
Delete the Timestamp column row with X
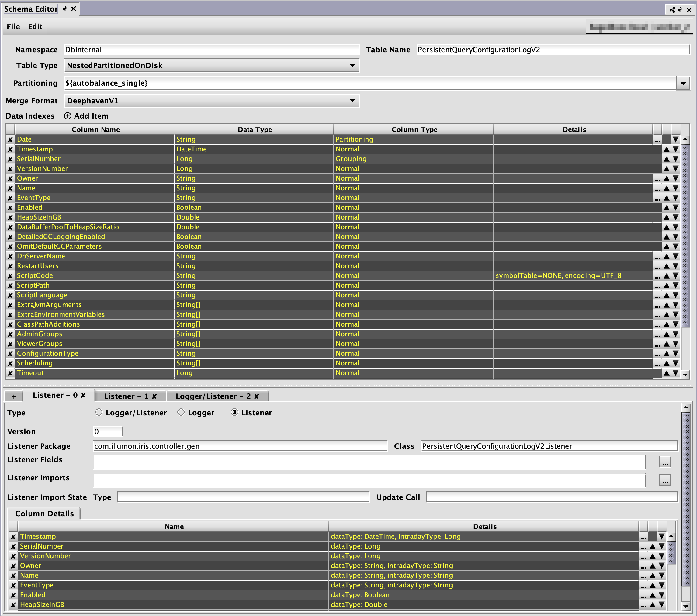10,149
